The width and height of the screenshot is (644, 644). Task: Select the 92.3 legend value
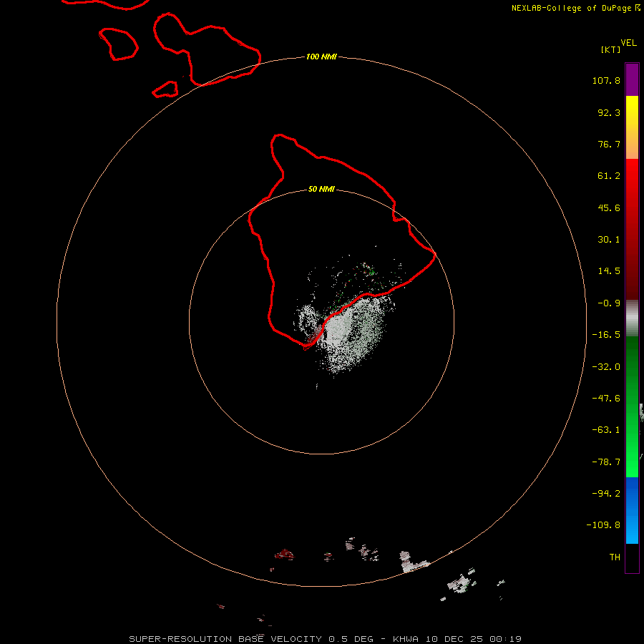click(609, 112)
